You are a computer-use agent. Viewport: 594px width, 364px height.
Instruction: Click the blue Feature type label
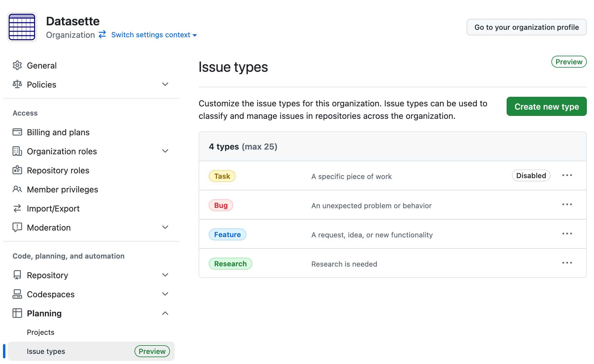[x=228, y=234]
